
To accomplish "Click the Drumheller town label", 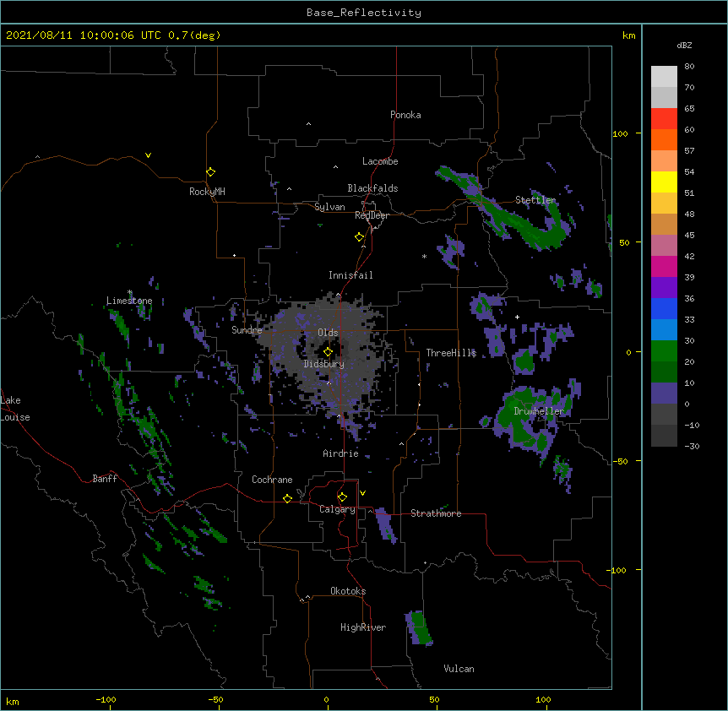I will point(539,411).
